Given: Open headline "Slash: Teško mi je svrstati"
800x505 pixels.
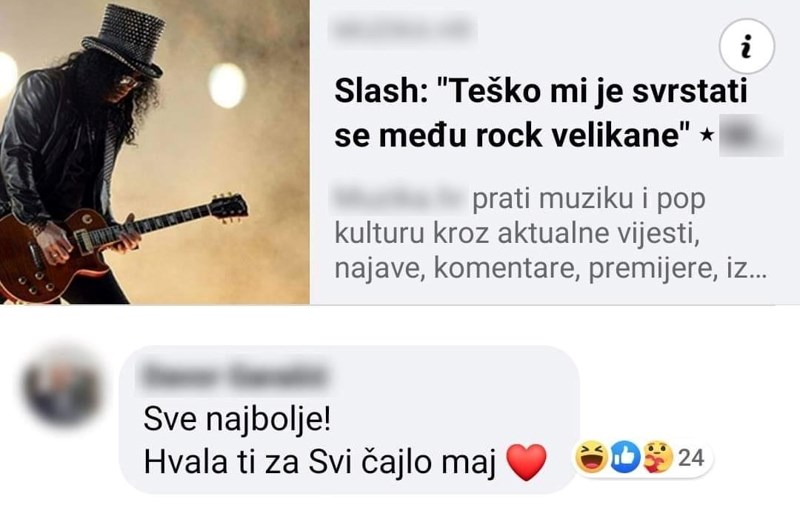Looking at the screenshot, I should click(541, 92).
